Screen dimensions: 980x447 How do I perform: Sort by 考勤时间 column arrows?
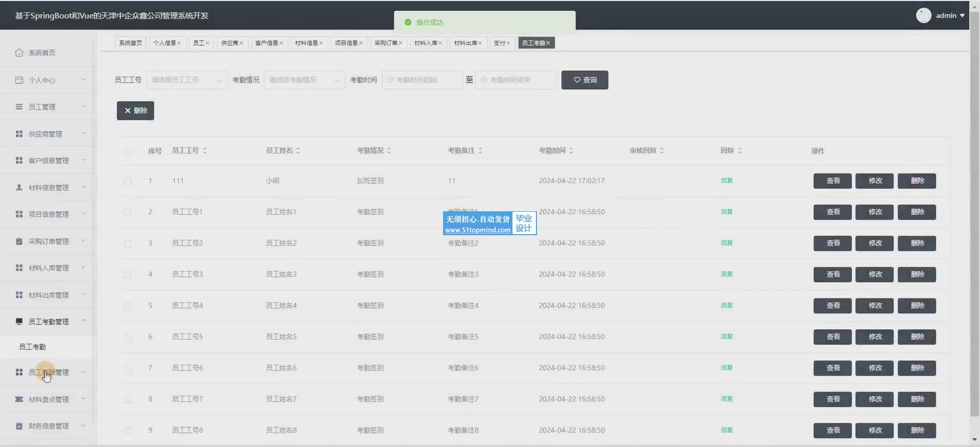tap(571, 151)
